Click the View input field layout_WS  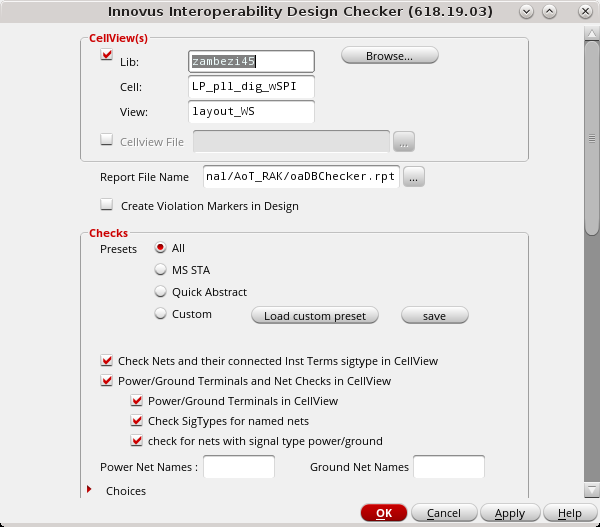tap(251, 111)
